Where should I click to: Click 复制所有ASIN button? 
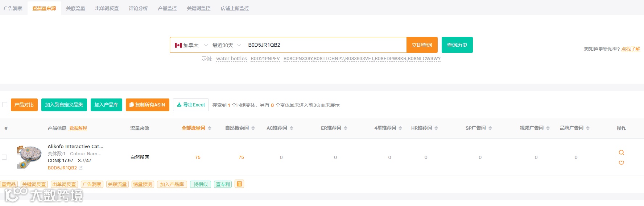148,105
